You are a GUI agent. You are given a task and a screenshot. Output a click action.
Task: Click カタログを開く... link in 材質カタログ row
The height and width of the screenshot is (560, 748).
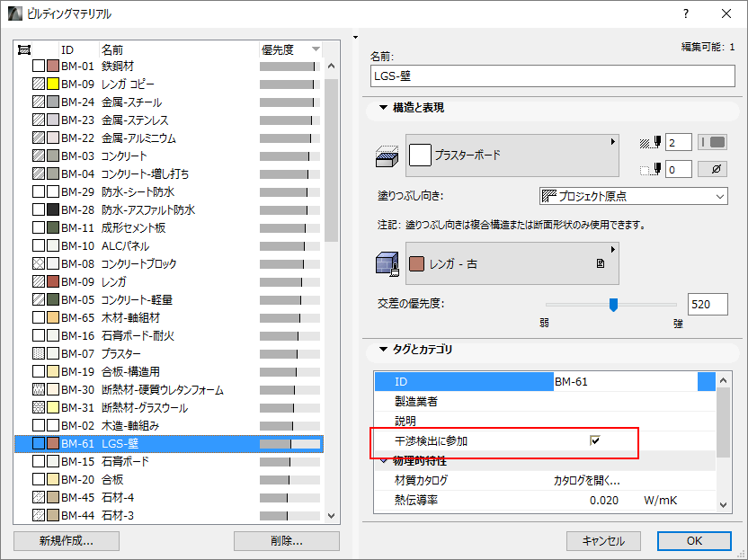coord(587,481)
